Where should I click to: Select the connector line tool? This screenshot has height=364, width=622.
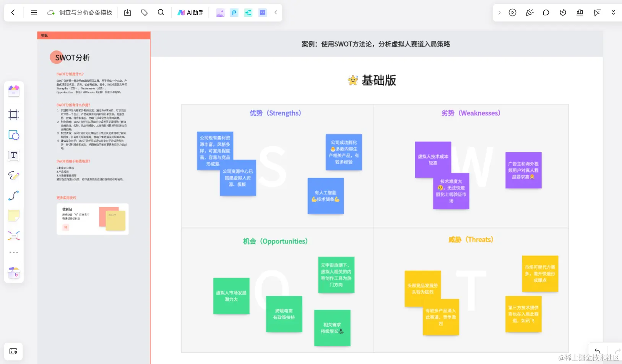coord(13,196)
